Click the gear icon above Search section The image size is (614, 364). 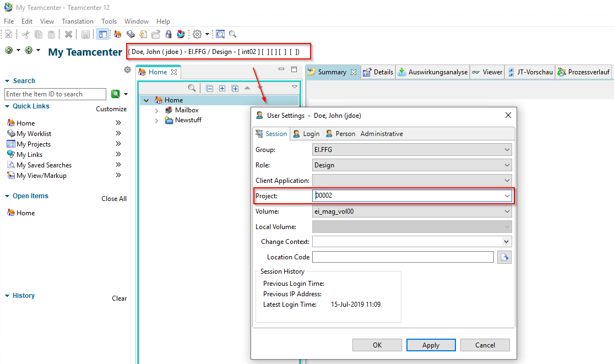127,70
